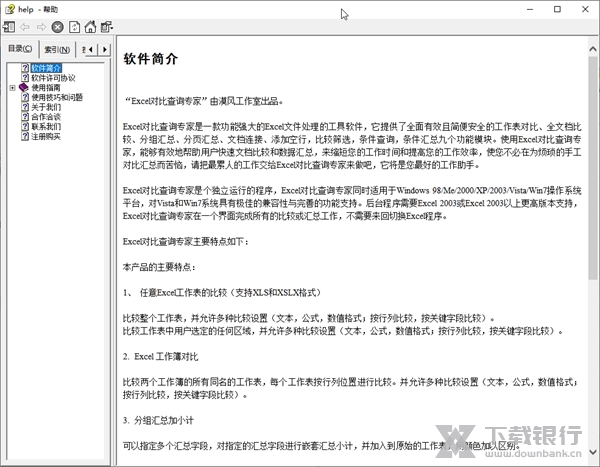Image resolution: width=600 pixels, height=467 pixels.
Task: Select the 使用指南 book label
Action: (46, 88)
